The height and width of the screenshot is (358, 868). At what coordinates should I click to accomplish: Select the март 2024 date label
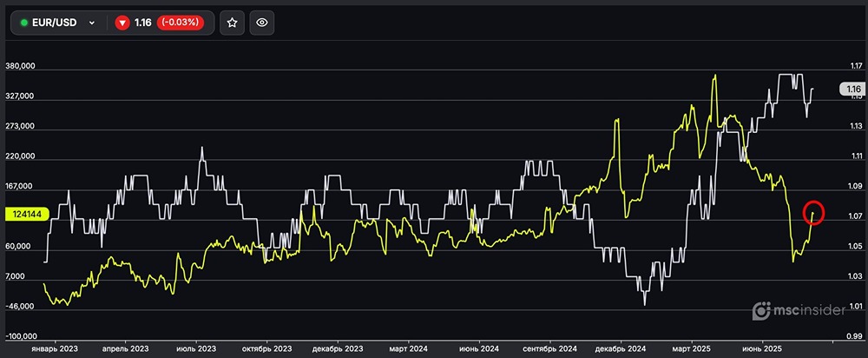(x=407, y=348)
